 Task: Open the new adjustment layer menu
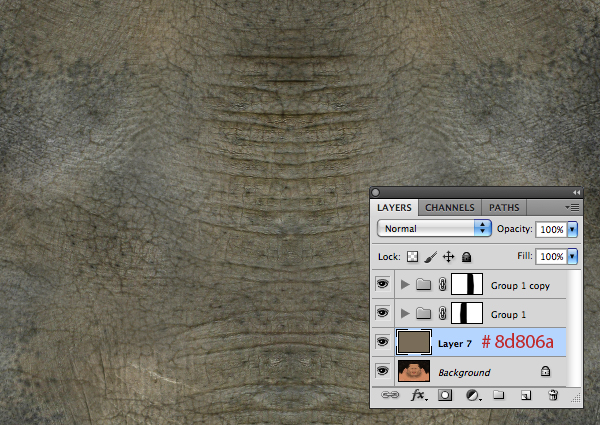(473, 395)
